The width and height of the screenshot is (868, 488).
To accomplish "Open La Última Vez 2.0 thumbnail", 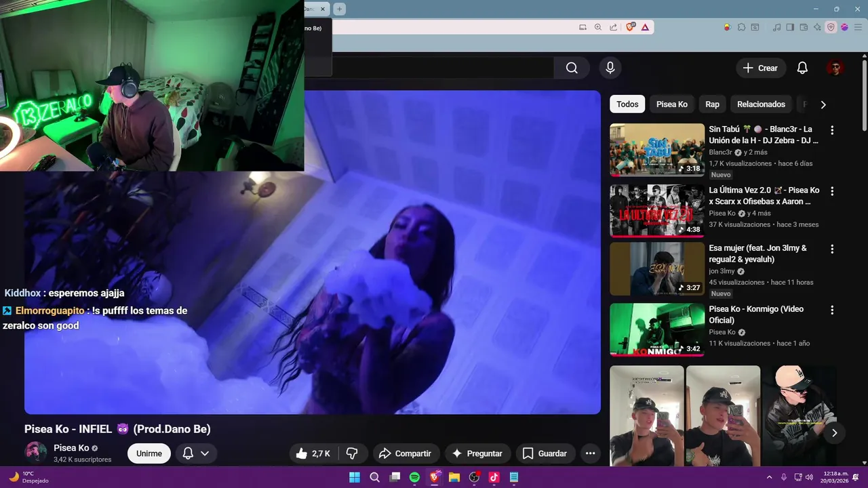I will tap(657, 211).
